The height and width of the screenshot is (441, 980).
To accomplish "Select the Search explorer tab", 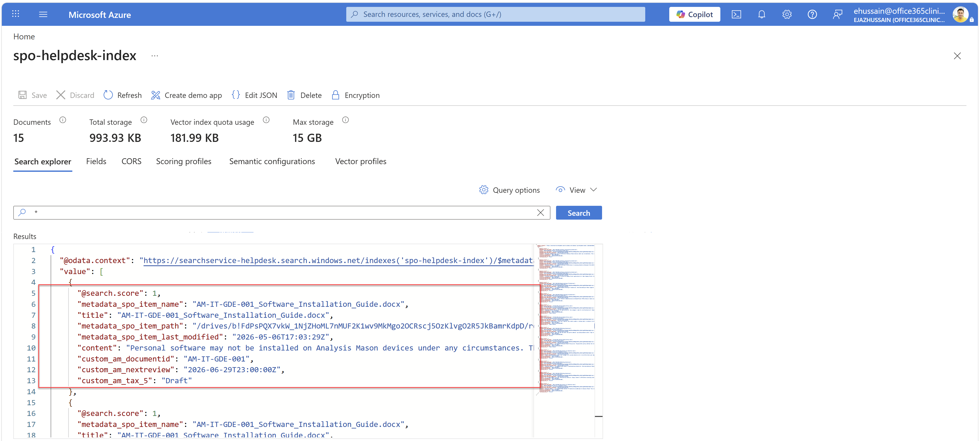I will (43, 162).
